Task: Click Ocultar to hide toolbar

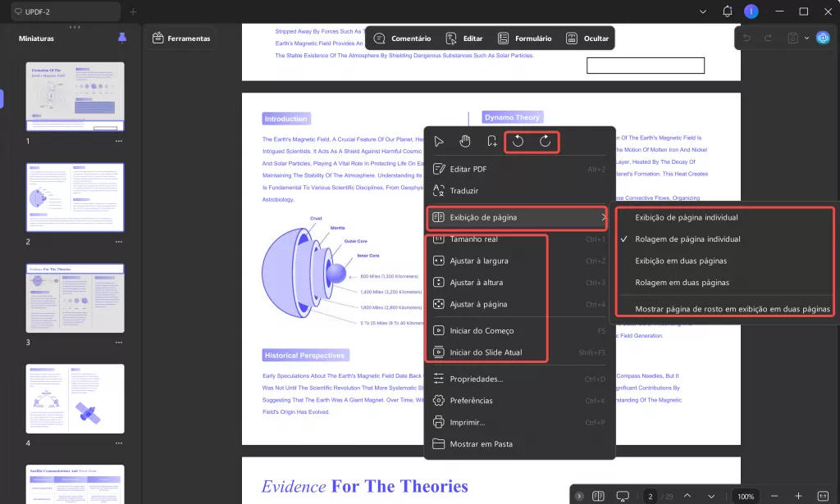Action: click(587, 39)
